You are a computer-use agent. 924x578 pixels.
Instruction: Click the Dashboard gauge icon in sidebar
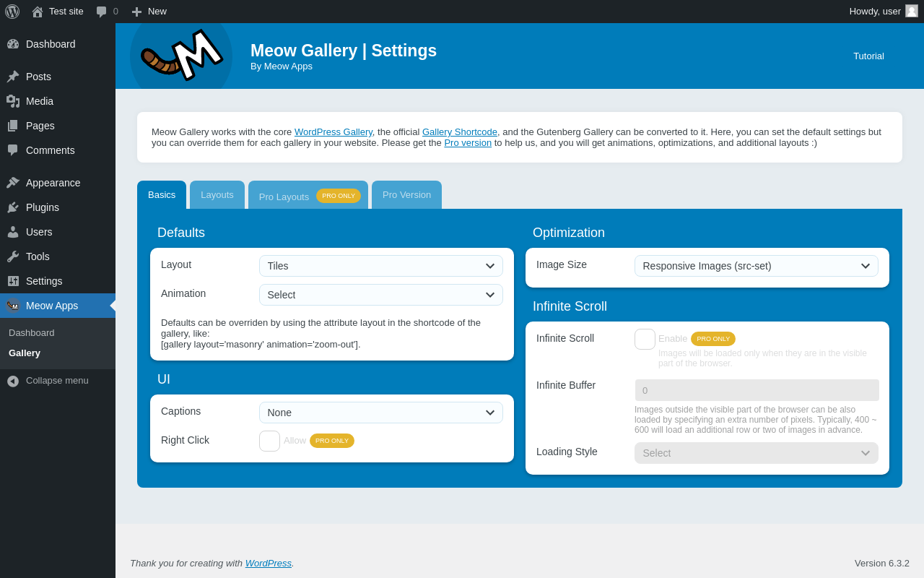(13, 44)
